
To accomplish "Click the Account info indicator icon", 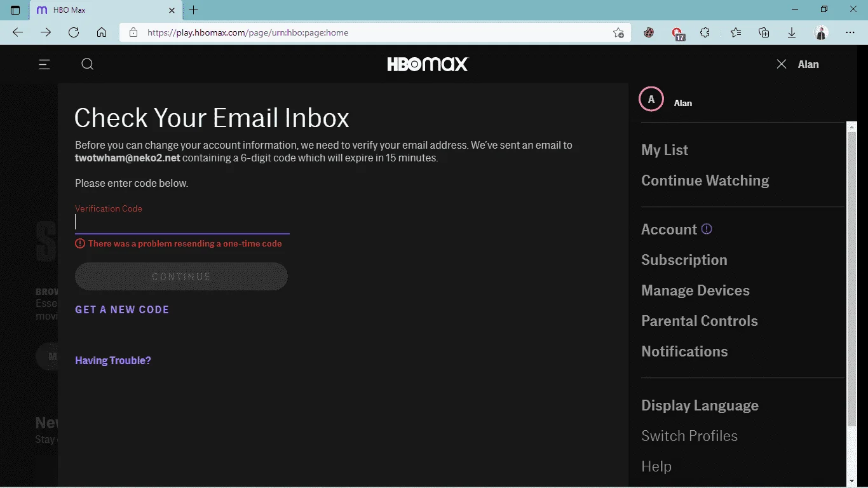I will (707, 229).
